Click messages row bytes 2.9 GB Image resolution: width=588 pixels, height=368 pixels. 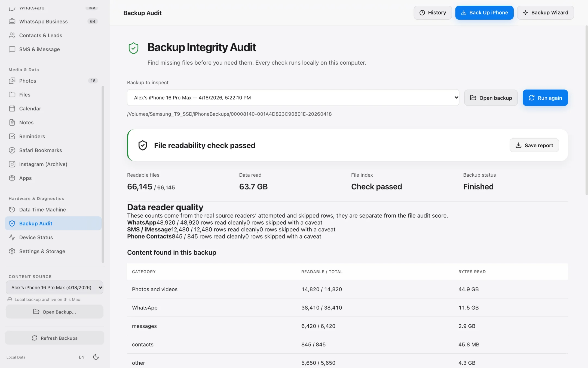pos(467,326)
